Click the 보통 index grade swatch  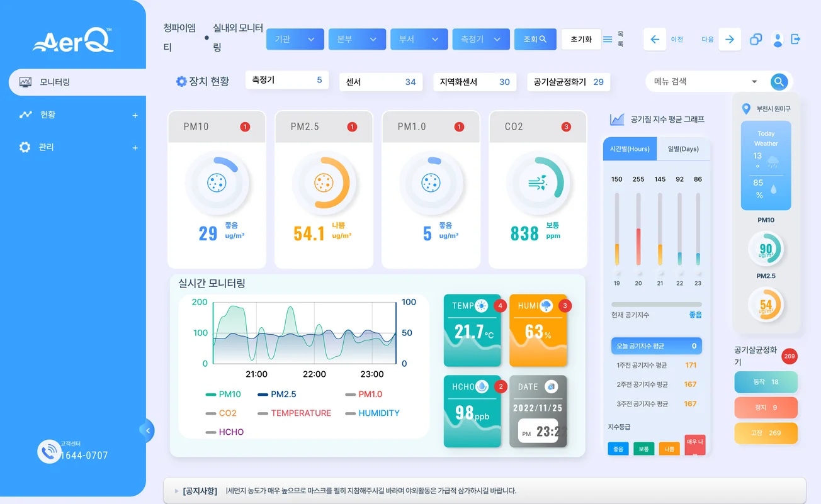[x=643, y=449]
